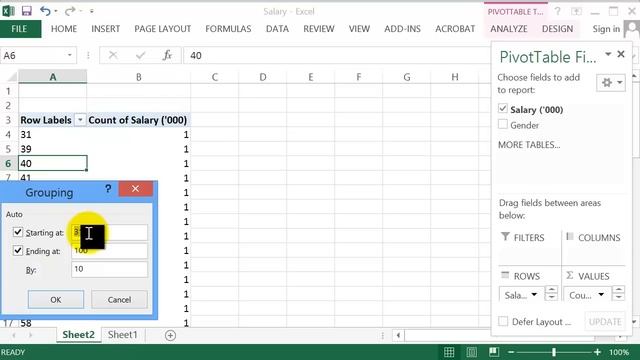Open the Row Labels filter dropdown

(x=80, y=120)
